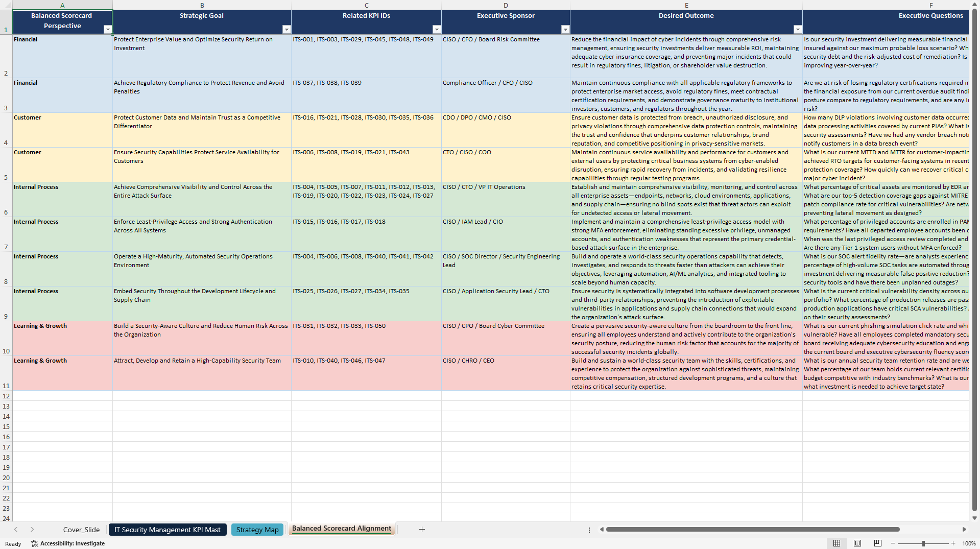The height and width of the screenshot is (549, 980).
Task: Open filter dropdown for Desired Outcome column
Action: tap(798, 30)
